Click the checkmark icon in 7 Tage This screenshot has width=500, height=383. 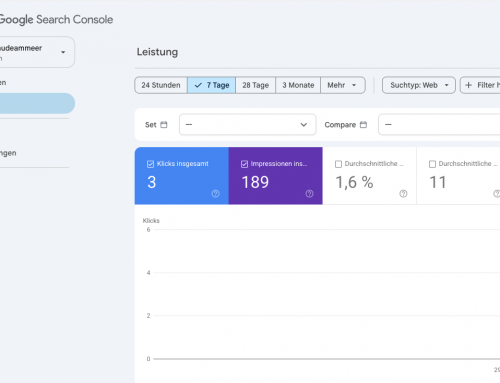click(x=198, y=85)
